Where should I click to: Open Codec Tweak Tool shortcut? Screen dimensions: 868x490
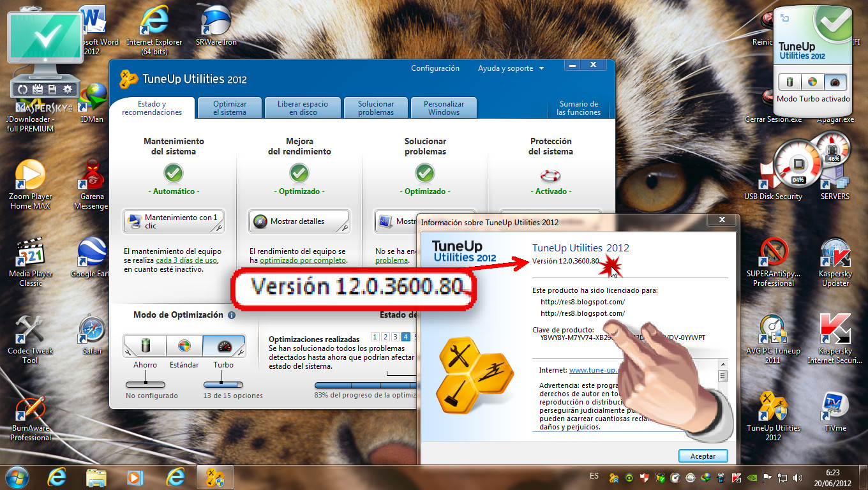31,339
